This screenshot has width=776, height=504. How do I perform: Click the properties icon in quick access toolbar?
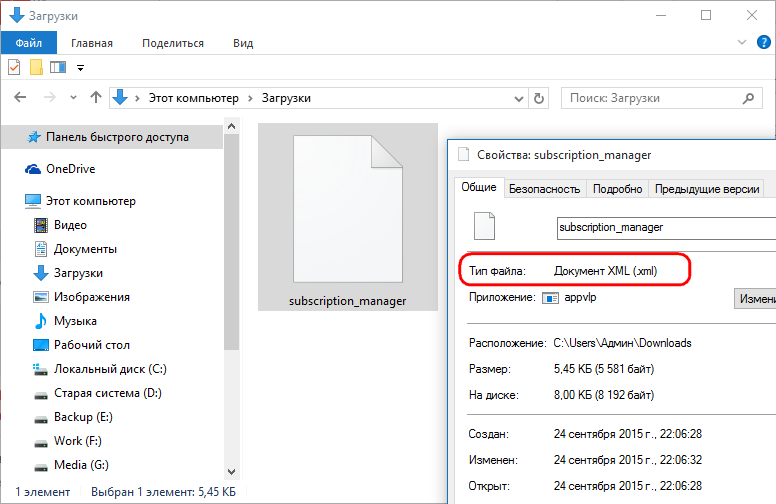point(14,67)
